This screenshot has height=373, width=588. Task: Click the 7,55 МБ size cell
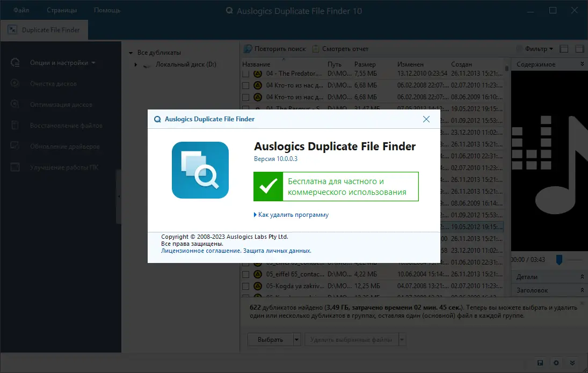(366, 74)
